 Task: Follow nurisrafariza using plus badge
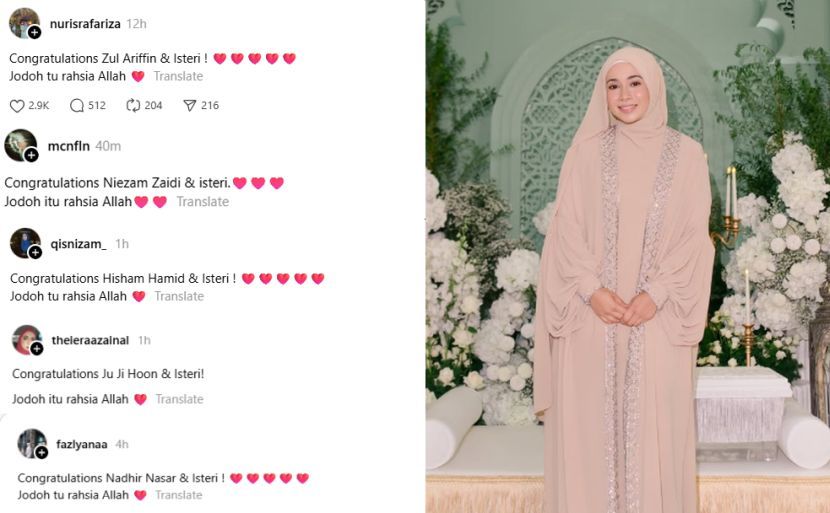click(34, 32)
